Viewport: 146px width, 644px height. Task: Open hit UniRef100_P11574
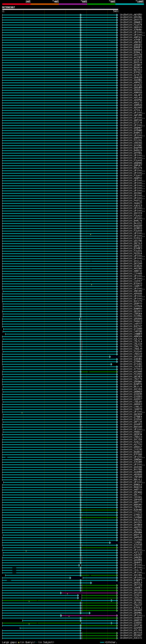coord(131,25)
